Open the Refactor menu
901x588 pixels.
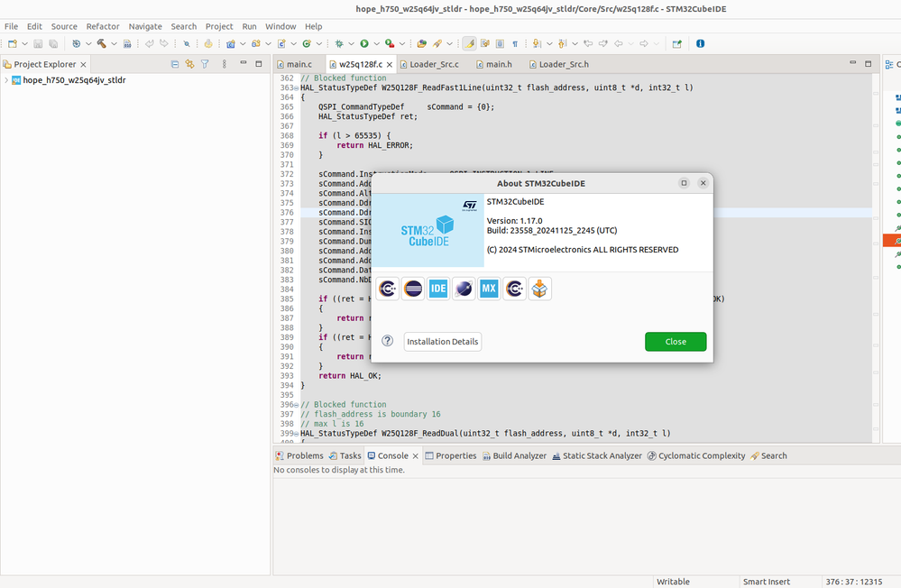click(103, 26)
